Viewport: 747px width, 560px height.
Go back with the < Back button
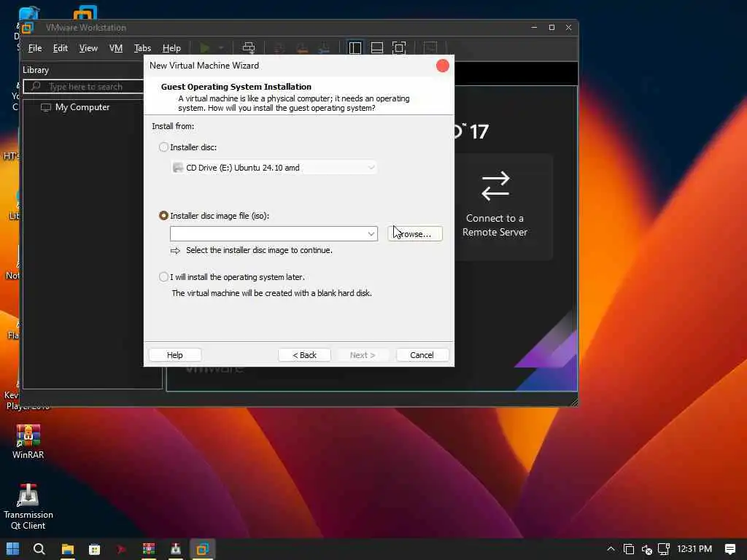coord(304,355)
